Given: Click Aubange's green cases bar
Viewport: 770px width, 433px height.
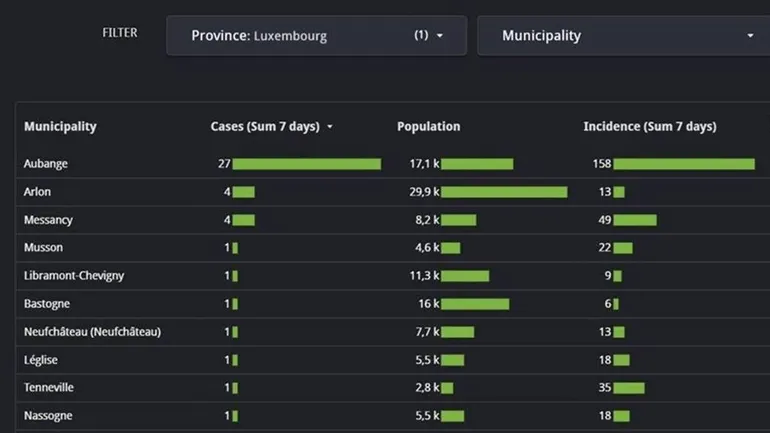Looking at the screenshot, I should click(x=306, y=164).
